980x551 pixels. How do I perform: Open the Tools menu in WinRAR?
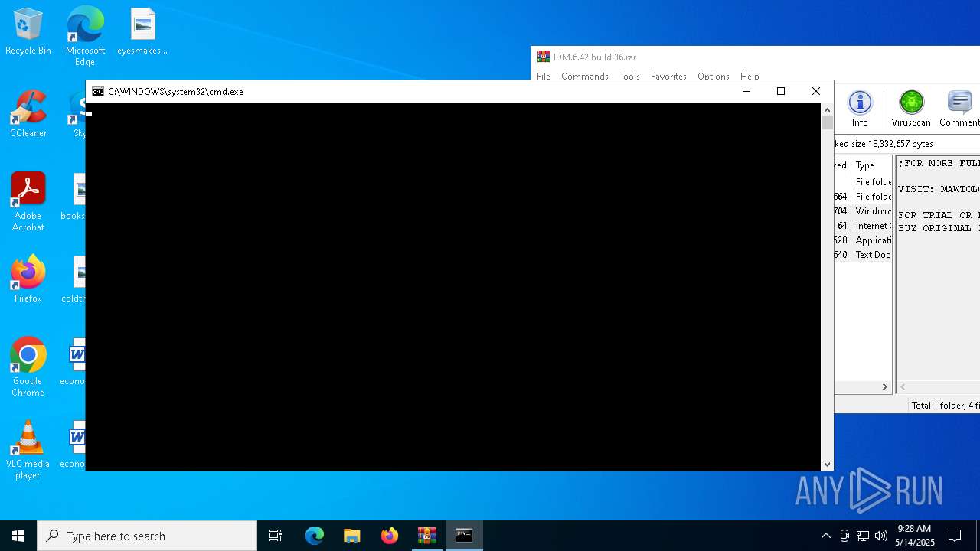coord(629,77)
